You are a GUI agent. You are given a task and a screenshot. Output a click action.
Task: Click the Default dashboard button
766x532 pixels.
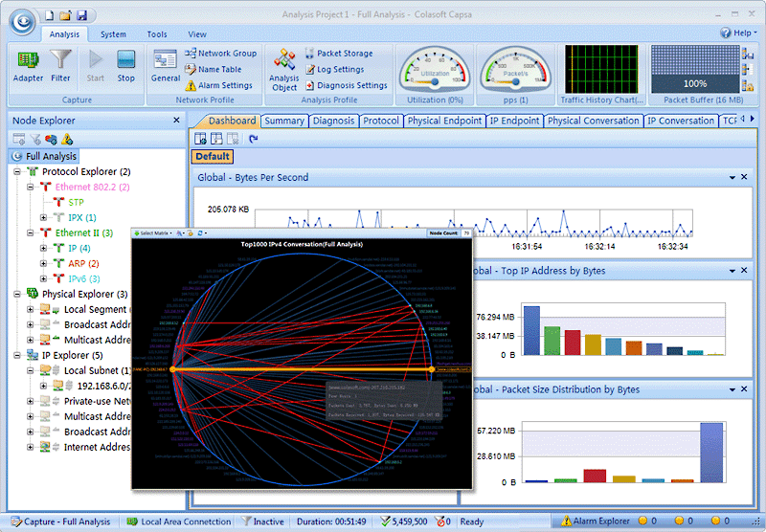tap(213, 157)
